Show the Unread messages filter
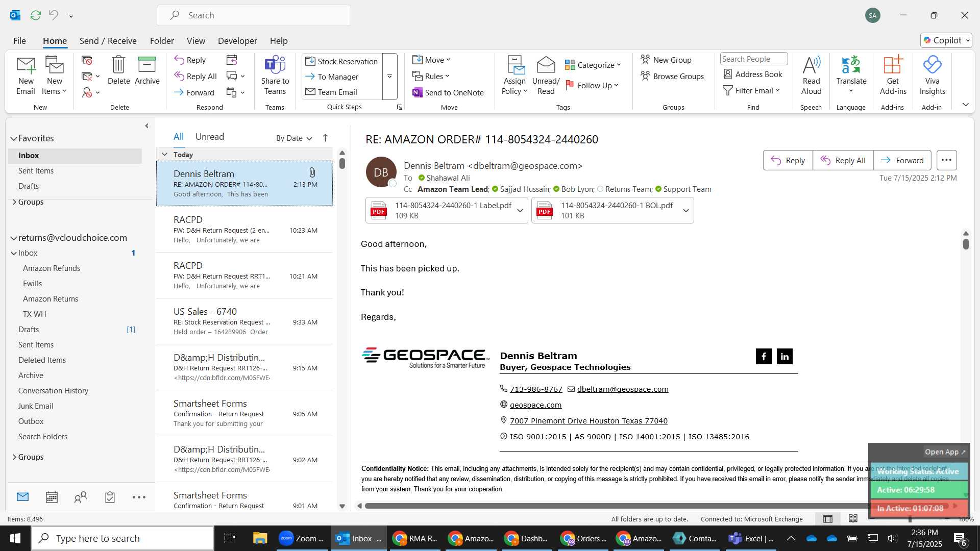980x551 pixels. [x=210, y=137]
